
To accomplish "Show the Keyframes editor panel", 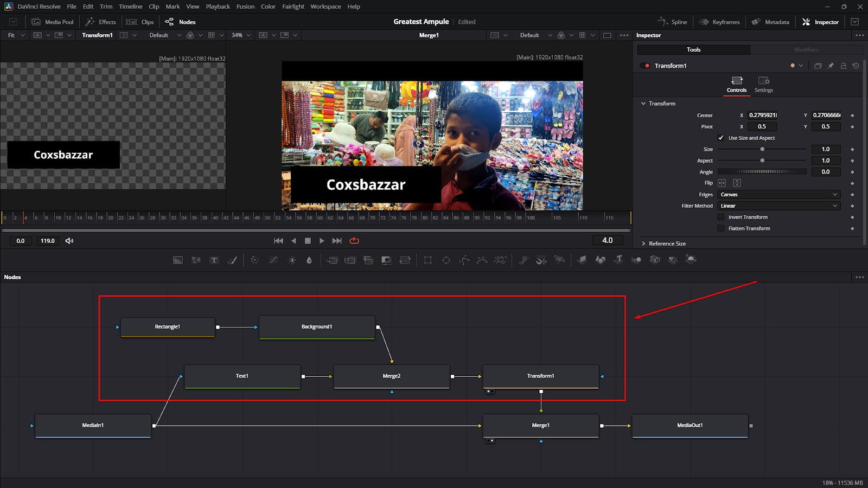I will [x=719, y=22].
